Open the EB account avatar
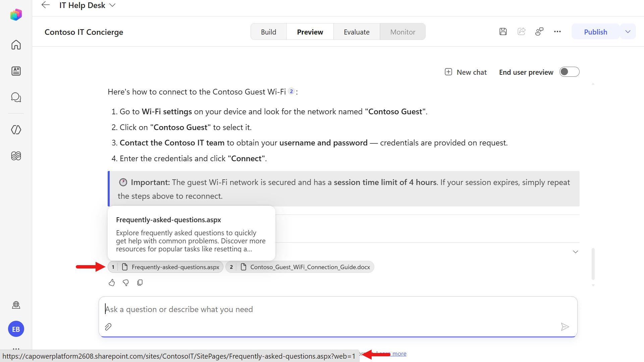This screenshot has height=362, width=644. click(x=16, y=329)
